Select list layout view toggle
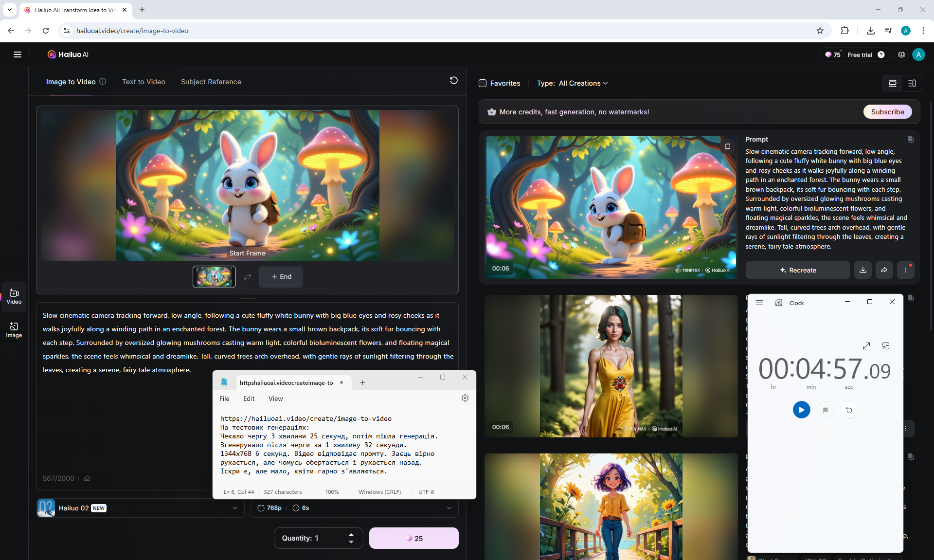 pyautogui.click(x=892, y=83)
